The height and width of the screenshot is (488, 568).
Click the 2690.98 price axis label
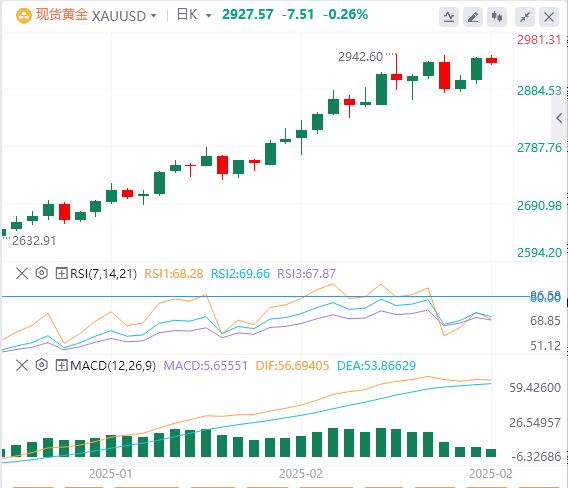pos(539,205)
